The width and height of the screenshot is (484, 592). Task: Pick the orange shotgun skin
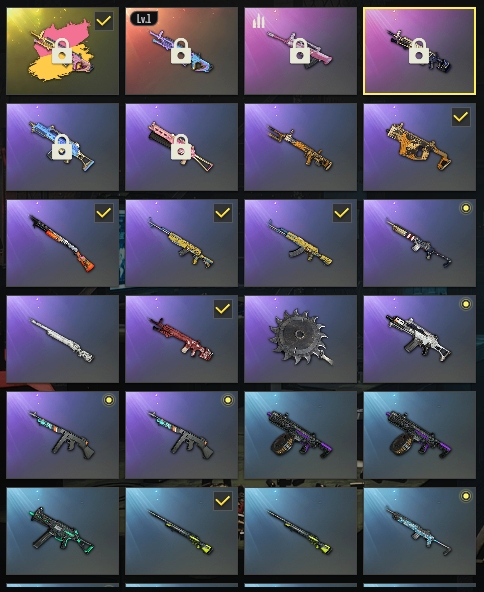pos(63,243)
